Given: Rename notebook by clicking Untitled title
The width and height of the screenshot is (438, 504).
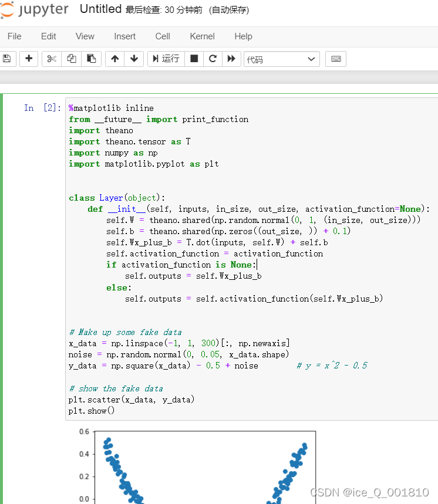Looking at the screenshot, I should pyautogui.click(x=100, y=9).
